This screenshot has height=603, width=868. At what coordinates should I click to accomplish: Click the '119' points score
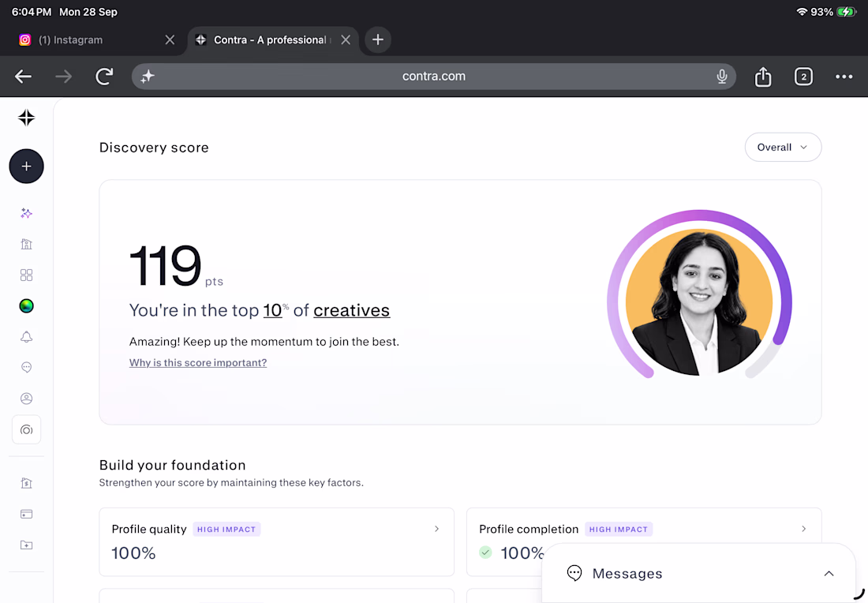click(165, 266)
